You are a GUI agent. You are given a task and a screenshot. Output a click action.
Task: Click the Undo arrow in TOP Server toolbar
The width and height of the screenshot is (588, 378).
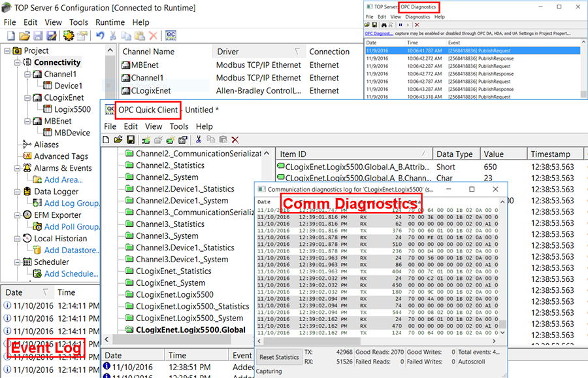pos(100,36)
